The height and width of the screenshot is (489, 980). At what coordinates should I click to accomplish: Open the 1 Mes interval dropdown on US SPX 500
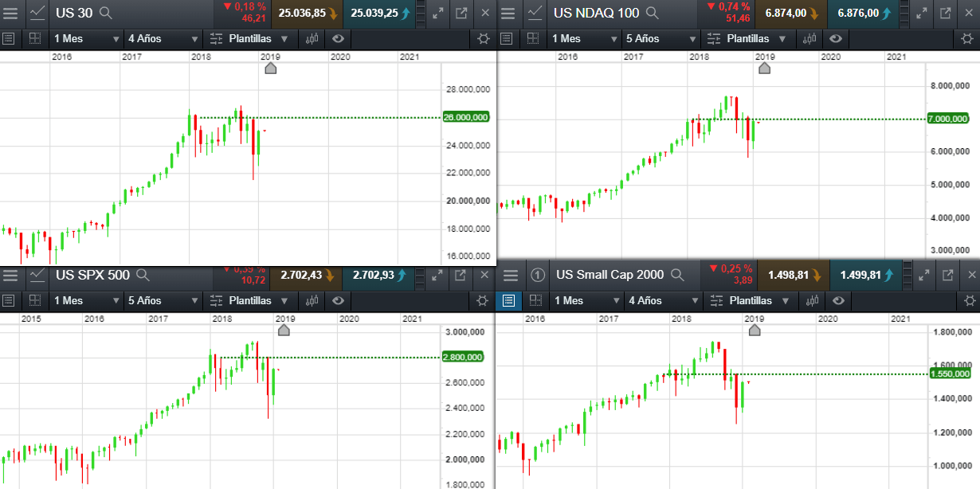[x=84, y=300]
